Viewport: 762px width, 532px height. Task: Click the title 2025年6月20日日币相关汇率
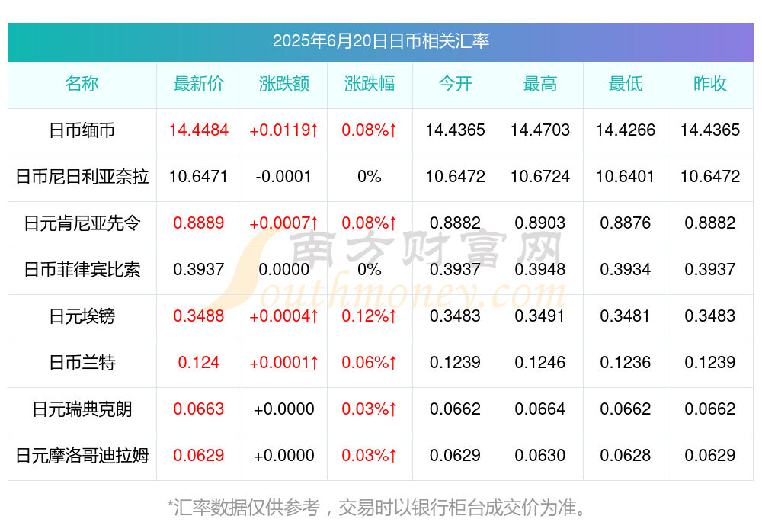380,41
